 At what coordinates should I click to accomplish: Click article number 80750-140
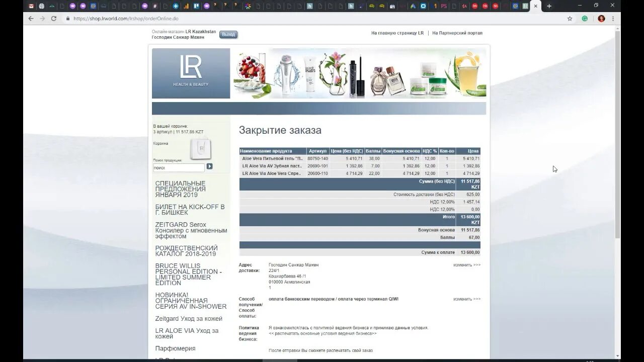click(x=317, y=158)
